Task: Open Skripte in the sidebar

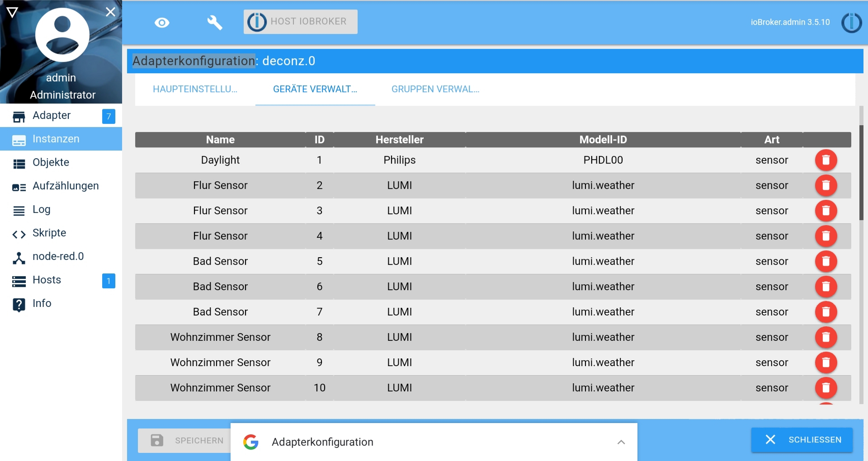Action: (x=61, y=233)
